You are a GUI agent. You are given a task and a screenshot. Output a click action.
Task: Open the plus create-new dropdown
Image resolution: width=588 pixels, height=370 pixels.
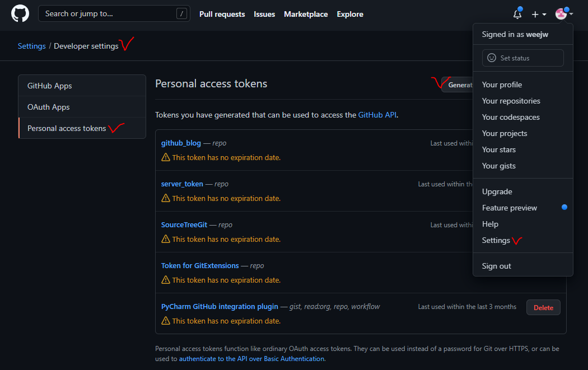coord(539,14)
